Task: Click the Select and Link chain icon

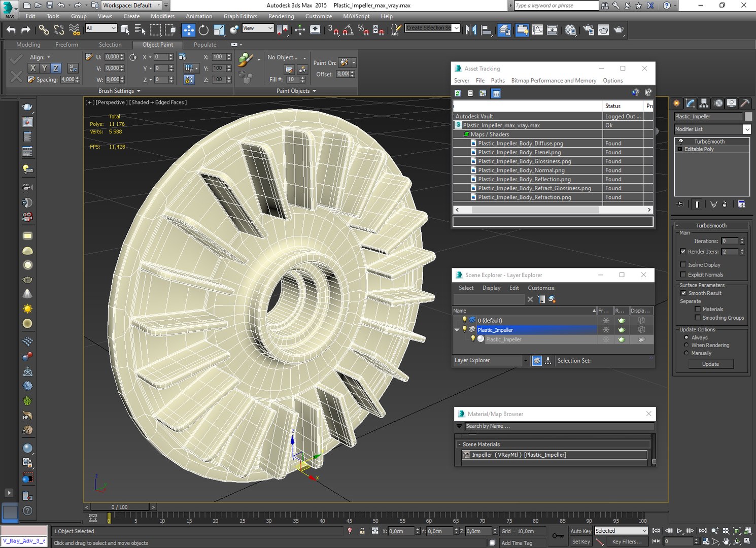Action: tap(44, 30)
